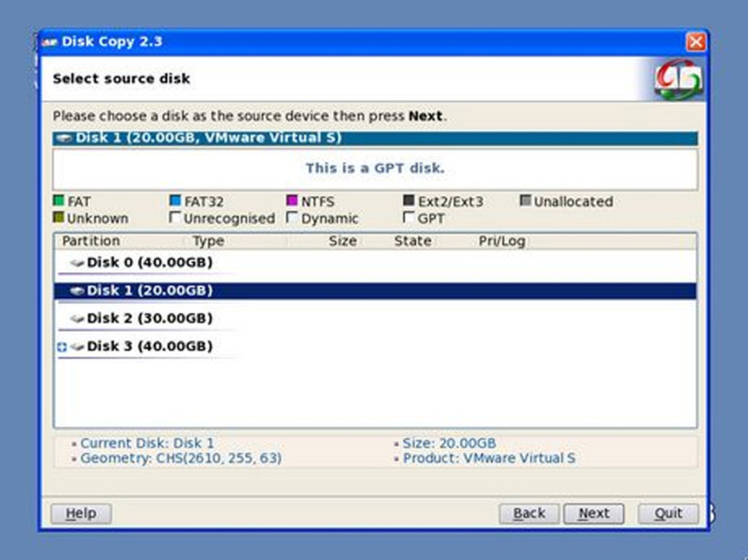Screen dimensions: 748x560
Task: Click the Unrecognised legend box
Action: (x=175, y=217)
